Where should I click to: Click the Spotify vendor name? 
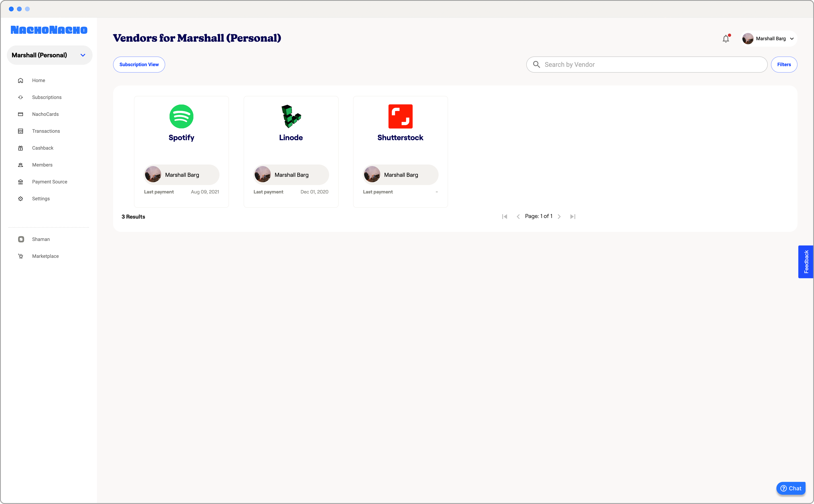181,138
